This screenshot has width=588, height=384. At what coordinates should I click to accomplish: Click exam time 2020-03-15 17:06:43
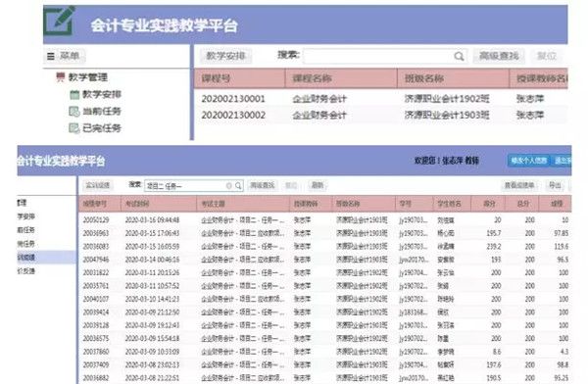point(152,233)
